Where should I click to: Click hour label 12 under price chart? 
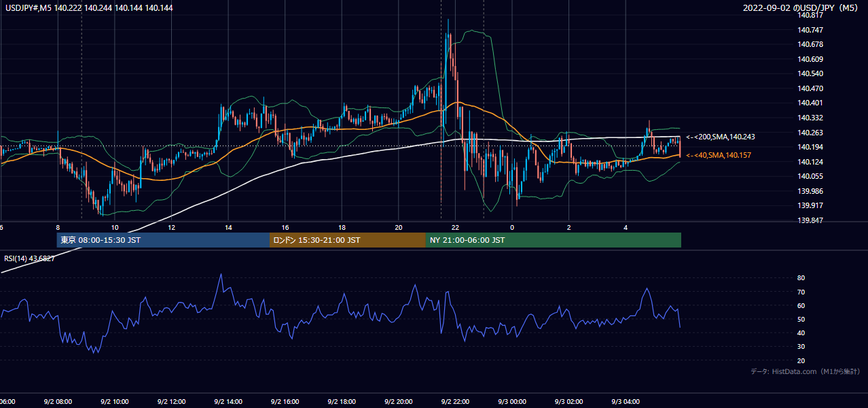[x=171, y=227]
